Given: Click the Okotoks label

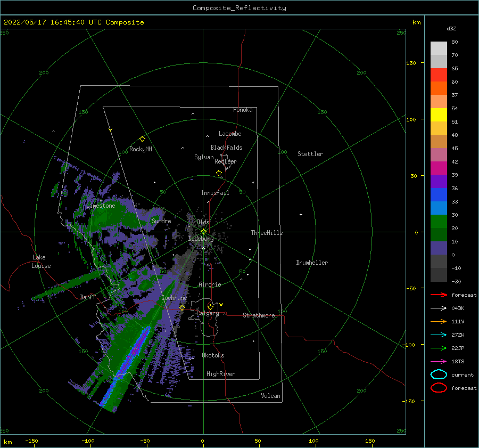Looking at the screenshot, I should click(x=213, y=355).
